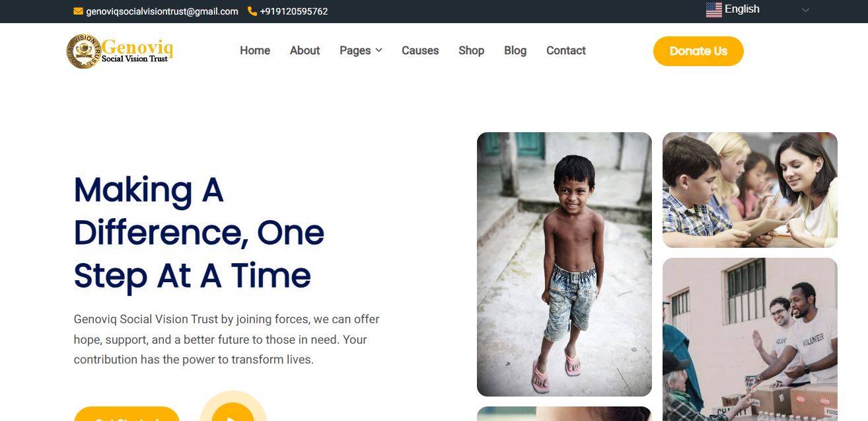Click the phone number +919120595762
This screenshot has width=868, height=421.
pyautogui.click(x=294, y=11)
